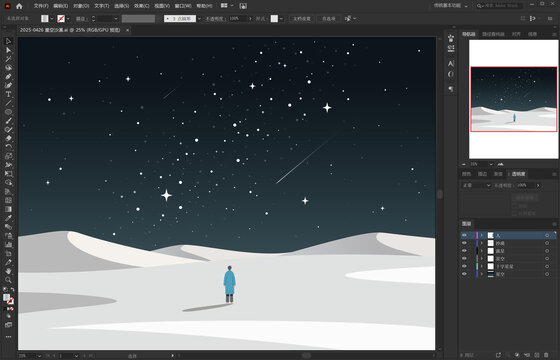Click the Navigator preview thumbnail
Image resolution: width=560 pixels, height=360 pixels.
[514, 99]
